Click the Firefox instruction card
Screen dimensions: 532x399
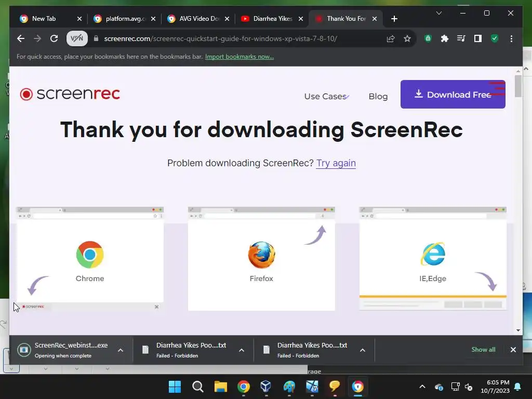pyautogui.click(x=261, y=259)
